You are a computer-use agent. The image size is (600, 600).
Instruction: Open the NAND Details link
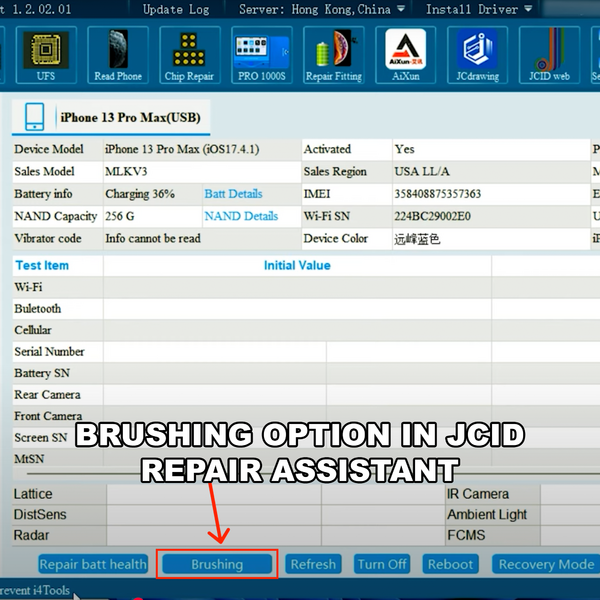241,216
